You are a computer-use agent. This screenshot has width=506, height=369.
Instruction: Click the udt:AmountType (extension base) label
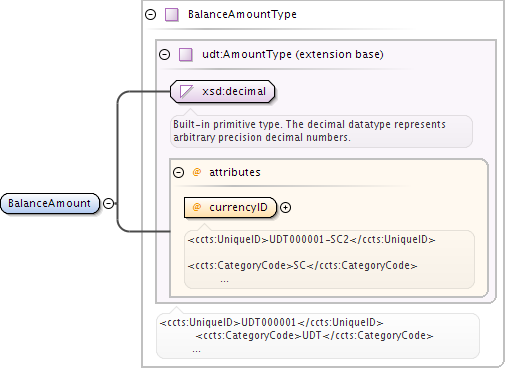tap(293, 54)
